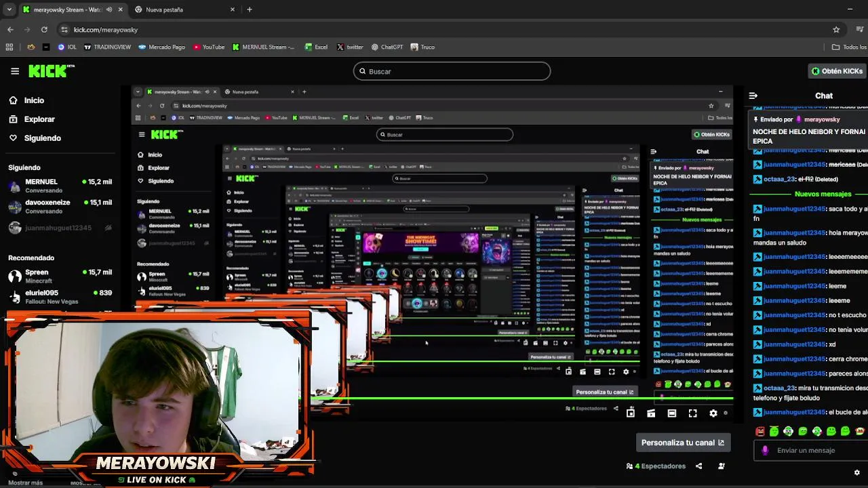This screenshot has width=868, height=488.
Task: Jump to Nuevos mensajes in chat
Action: (823, 194)
